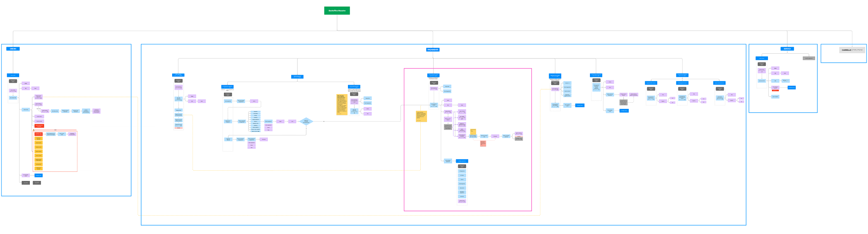
Task: Select the grey node at right of SERVIZI section
Action: 808,58
